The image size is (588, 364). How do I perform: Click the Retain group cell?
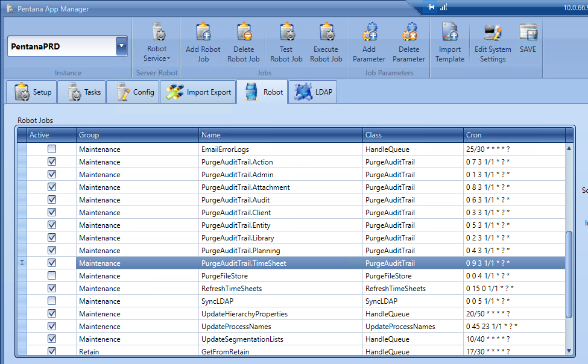click(138, 351)
